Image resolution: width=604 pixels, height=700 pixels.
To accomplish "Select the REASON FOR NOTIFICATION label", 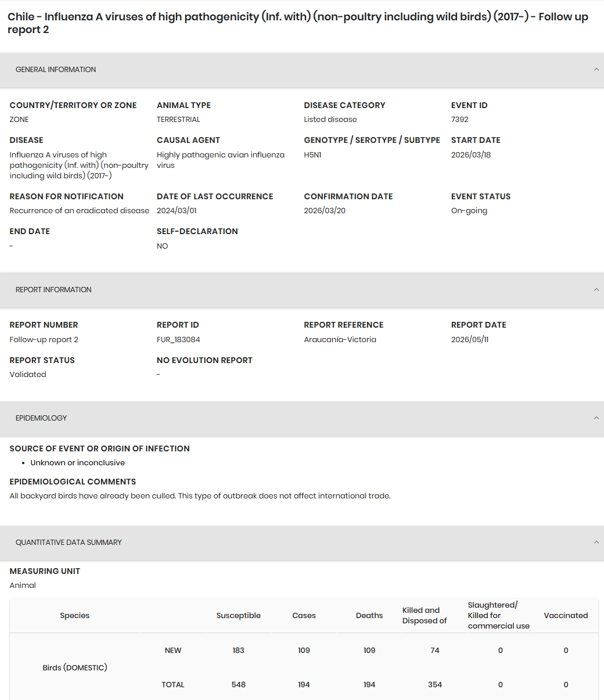I will pyautogui.click(x=67, y=197).
